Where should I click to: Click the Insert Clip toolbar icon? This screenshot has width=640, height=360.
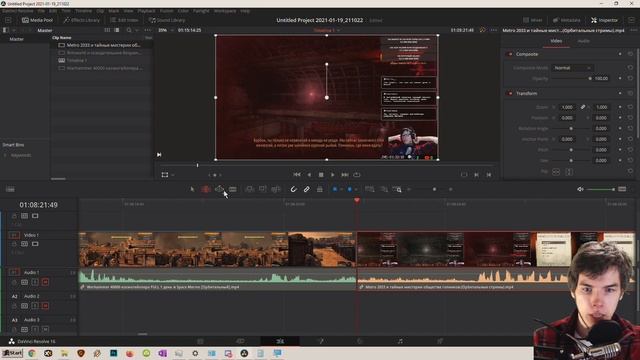click(x=249, y=189)
